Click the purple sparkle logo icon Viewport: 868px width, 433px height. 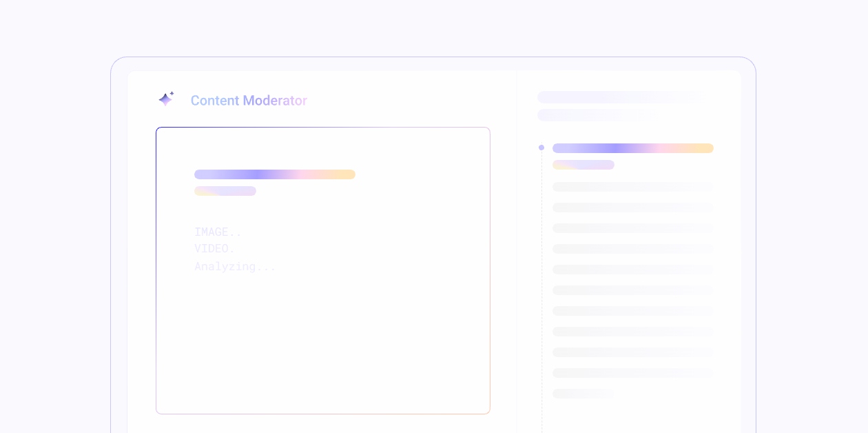(166, 99)
